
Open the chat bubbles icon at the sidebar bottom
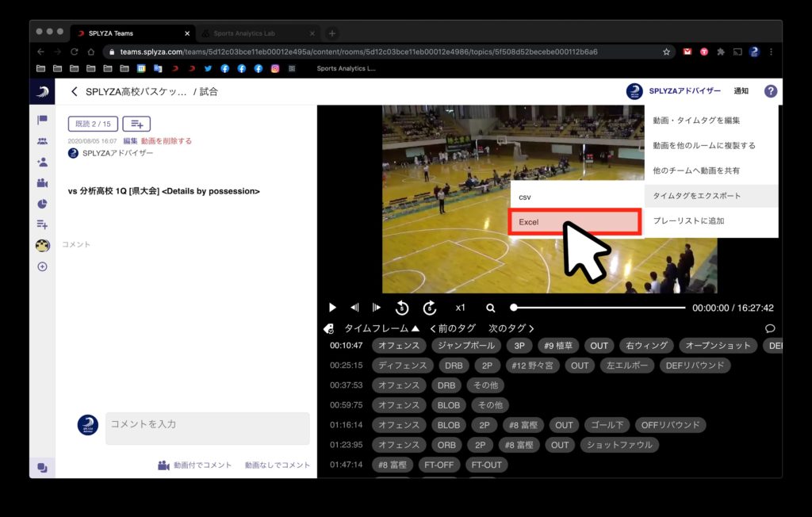(x=43, y=468)
